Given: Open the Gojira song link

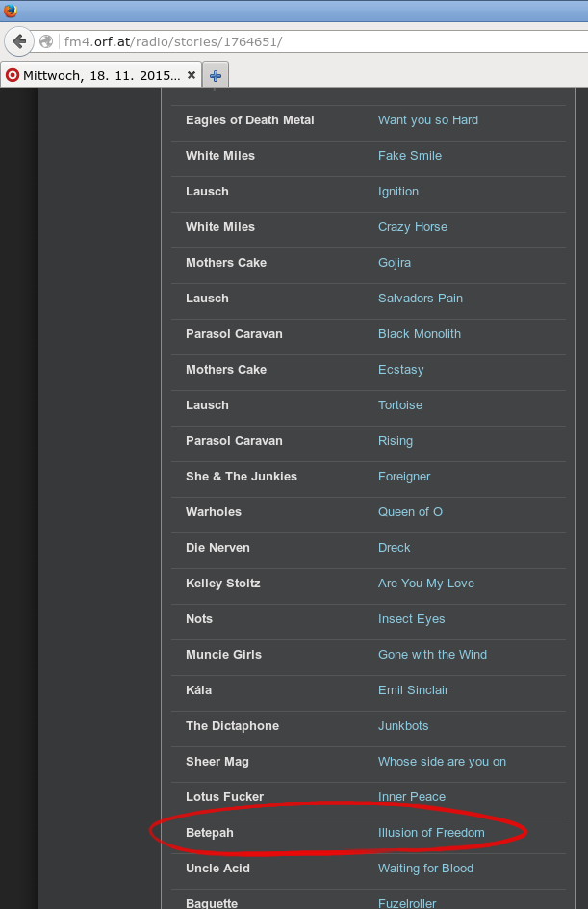Looking at the screenshot, I should pyautogui.click(x=395, y=263).
